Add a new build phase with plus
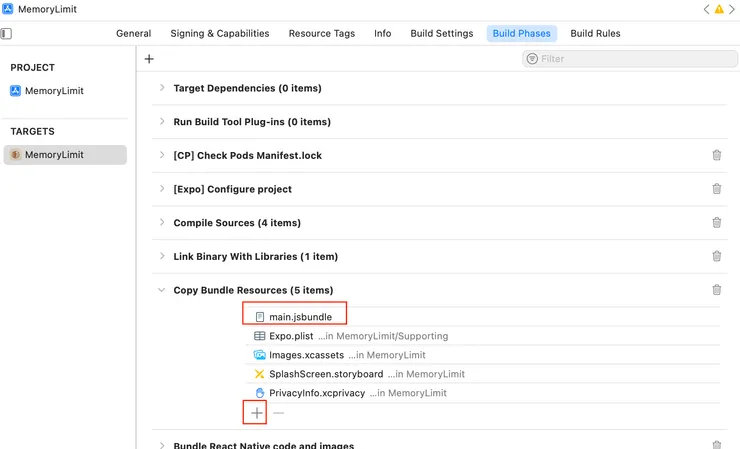 click(x=149, y=59)
